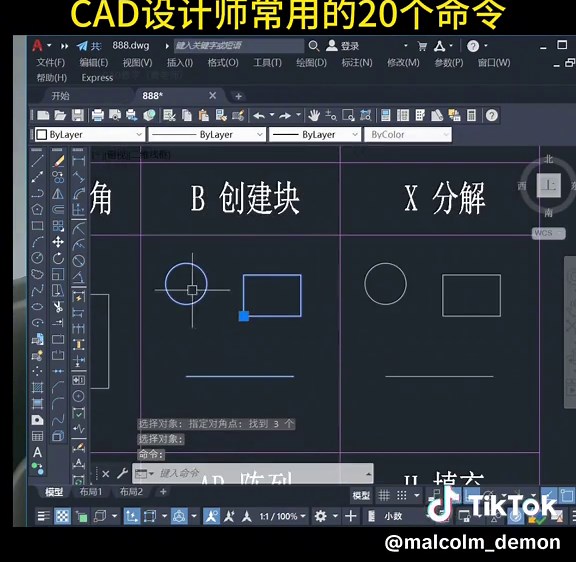Open the WCS coordinate system dropdown
This screenshot has height=562, width=576.
(x=548, y=233)
